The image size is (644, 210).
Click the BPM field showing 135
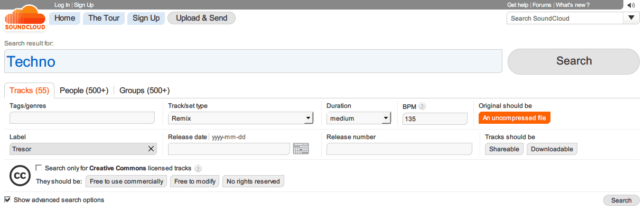point(435,118)
